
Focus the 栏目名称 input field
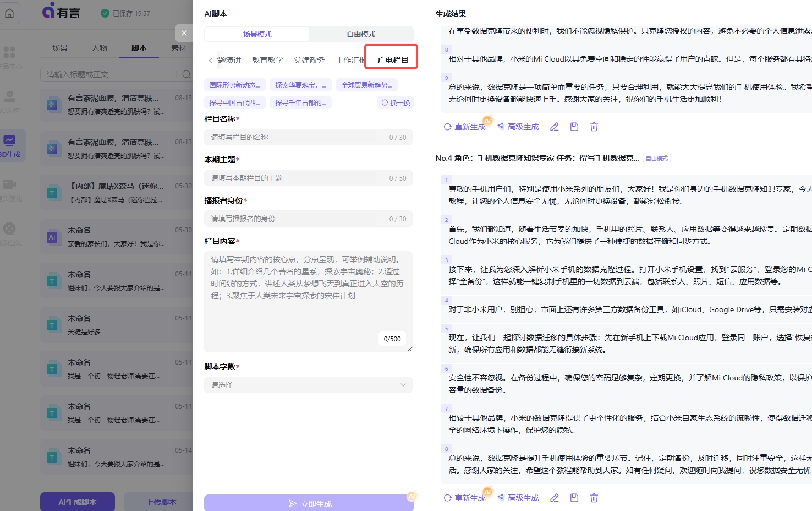[308, 137]
